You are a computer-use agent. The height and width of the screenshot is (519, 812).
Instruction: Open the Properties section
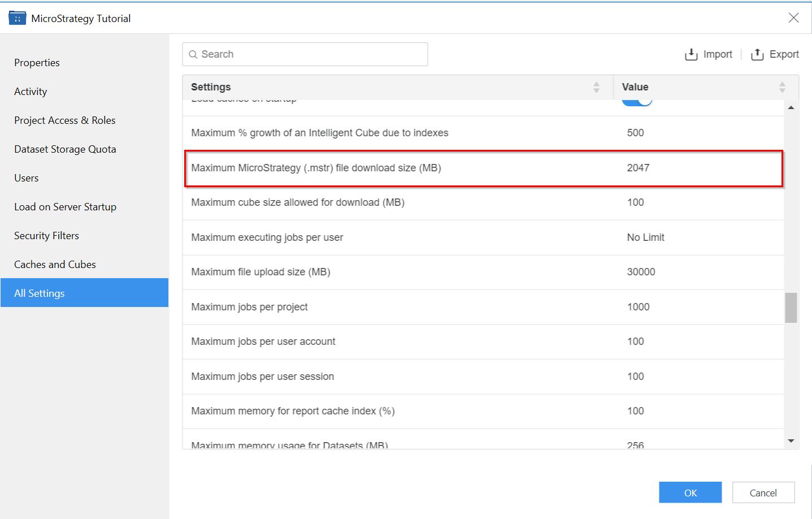[x=37, y=63]
